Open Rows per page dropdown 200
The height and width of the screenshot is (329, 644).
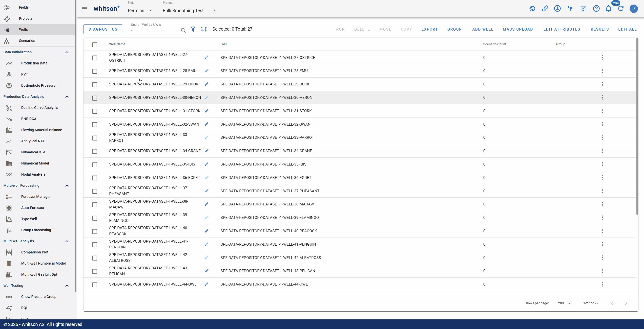[565, 303]
